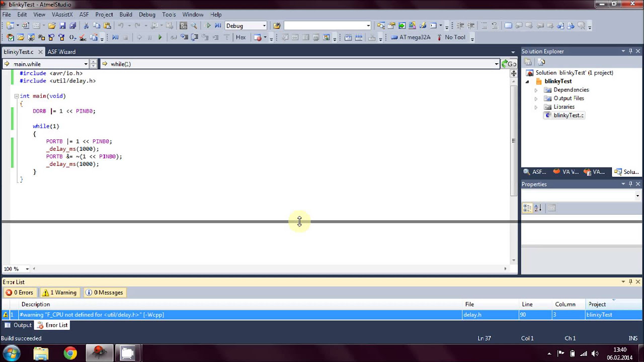Toggle the 0 Errors filter
The image size is (644, 362).
coord(19,293)
